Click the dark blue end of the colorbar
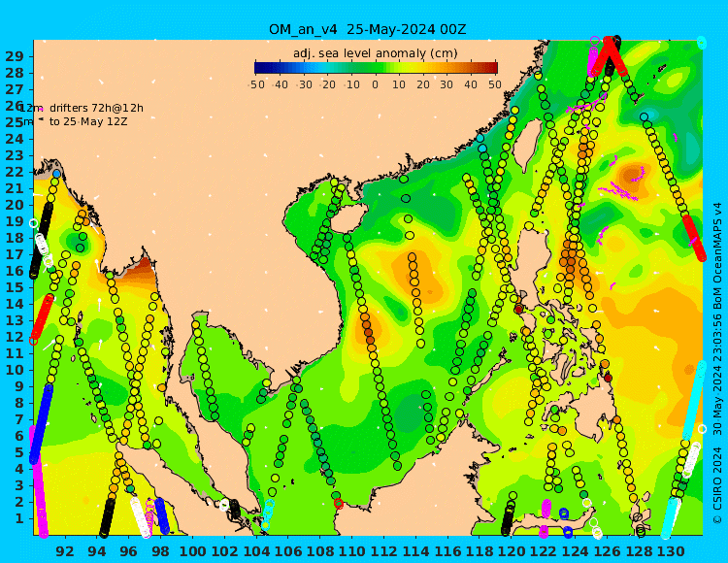 click(x=260, y=68)
